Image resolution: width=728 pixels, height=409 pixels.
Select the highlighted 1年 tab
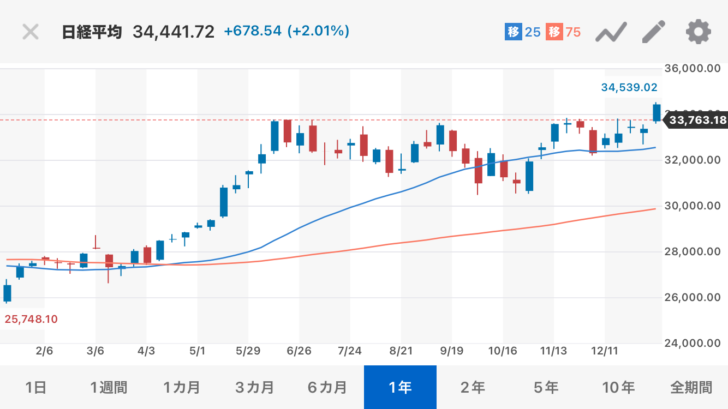click(x=400, y=387)
